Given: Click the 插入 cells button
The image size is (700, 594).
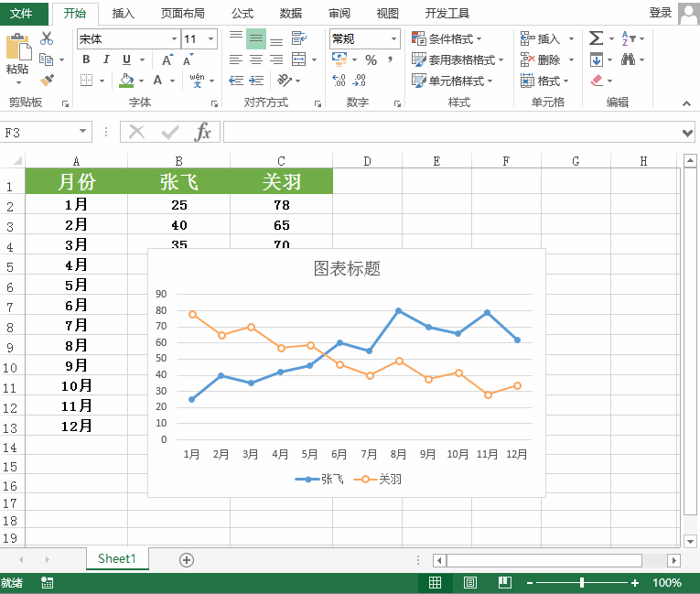Looking at the screenshot, I should click(541, 38).
